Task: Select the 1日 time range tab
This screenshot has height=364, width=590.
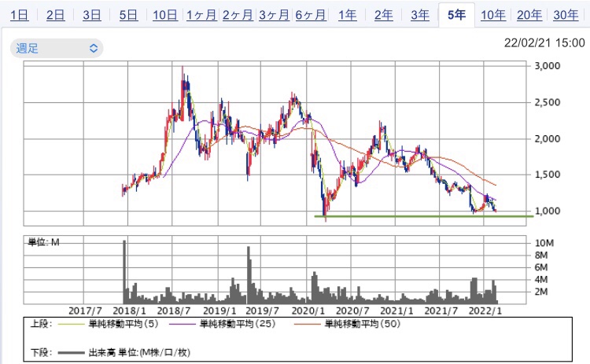Action: (19, 15)
